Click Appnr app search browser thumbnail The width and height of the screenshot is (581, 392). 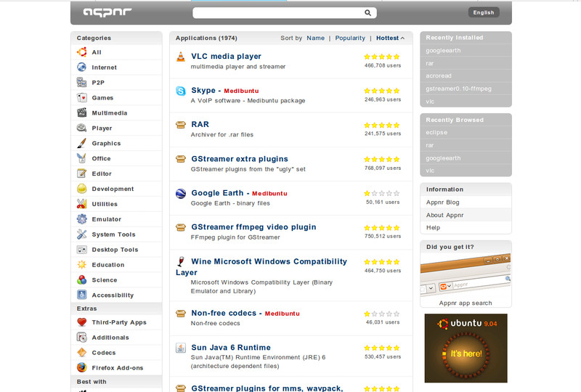[x=466, y=275]
